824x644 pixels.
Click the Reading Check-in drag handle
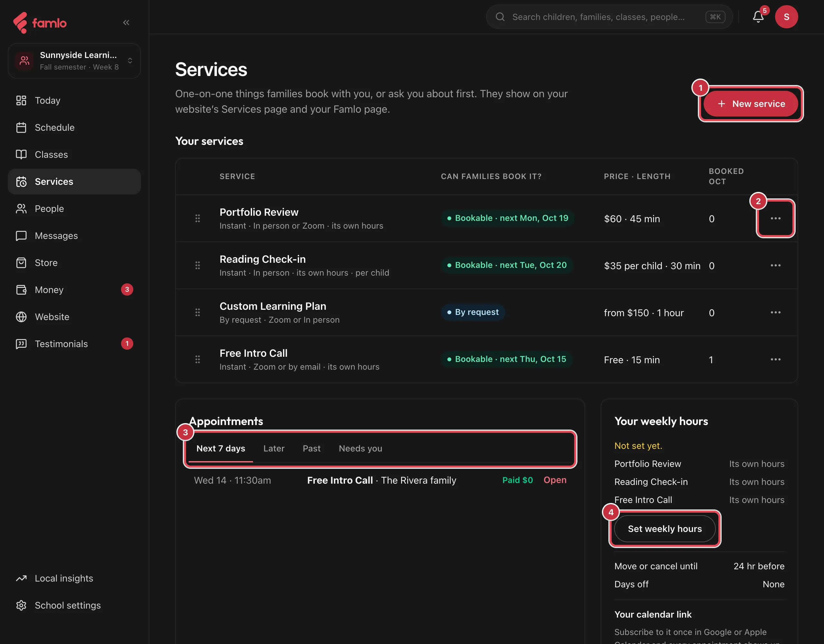(197, 265)
